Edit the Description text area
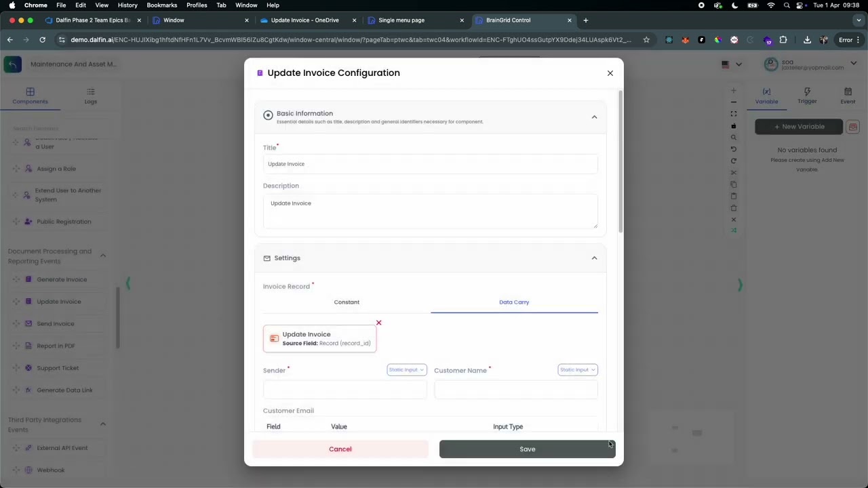Screen dimensions: 868x488 point(430,211)
